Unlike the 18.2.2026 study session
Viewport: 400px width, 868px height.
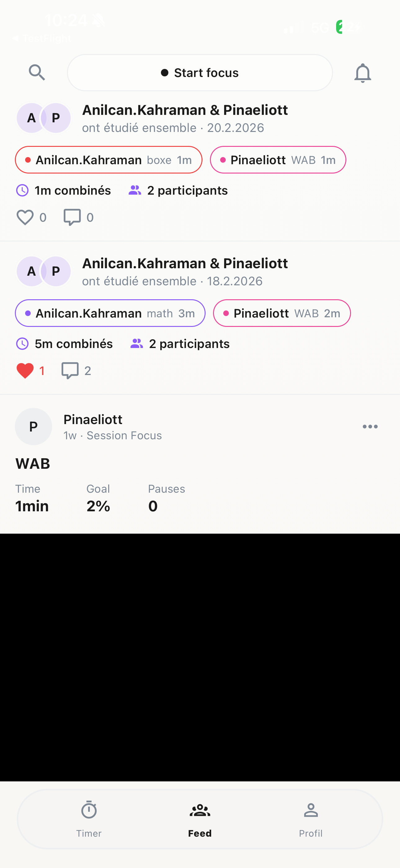pos(25,371)
